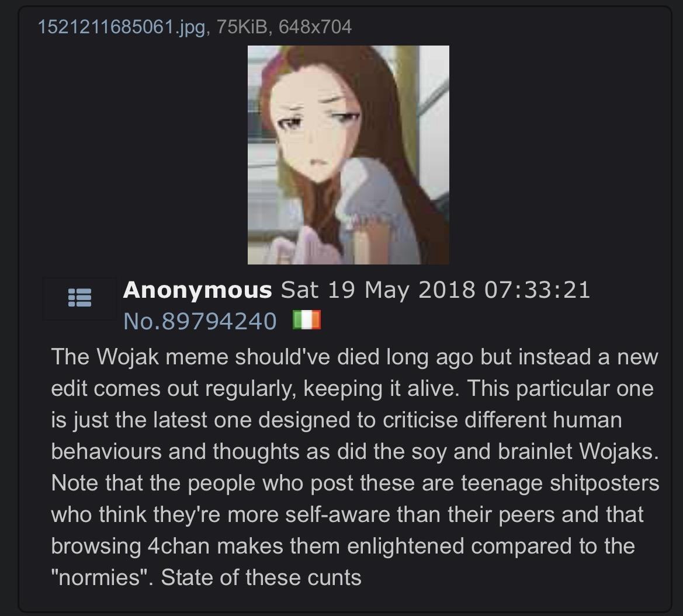683x616 pixels.
Task: Click the opening words "The Wojak meme"
Action: (x=140, y=357)
